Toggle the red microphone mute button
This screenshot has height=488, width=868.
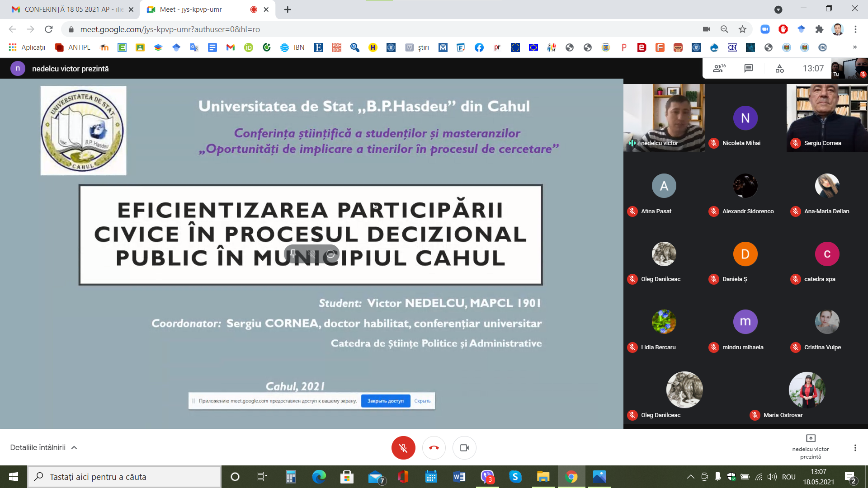point(403,448)
